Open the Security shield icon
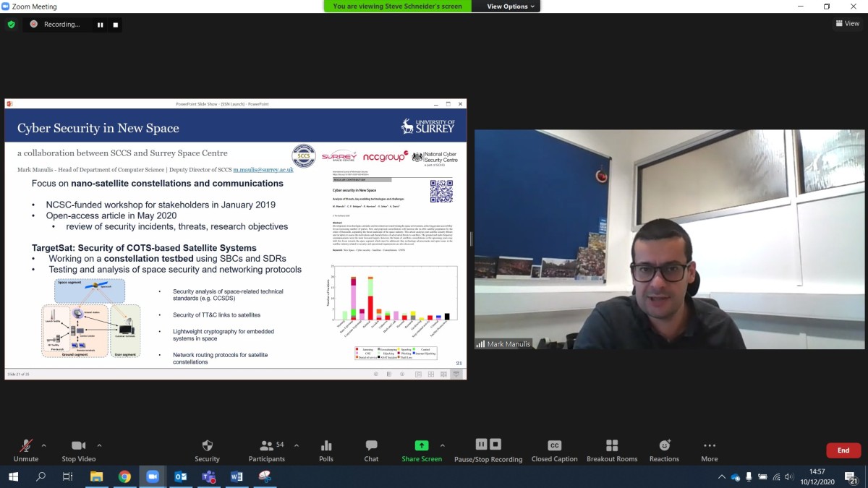The image size is (868, 488). coord(207,446)
